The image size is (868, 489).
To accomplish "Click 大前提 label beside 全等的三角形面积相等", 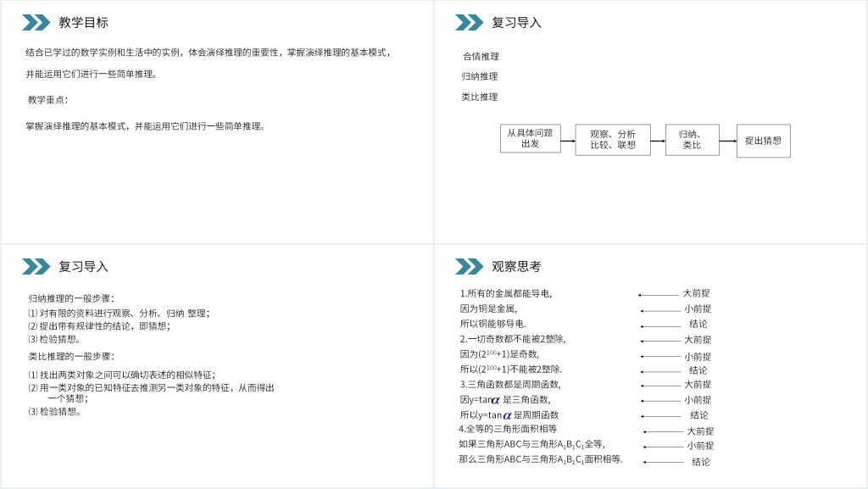I will [x=700, y=431].
